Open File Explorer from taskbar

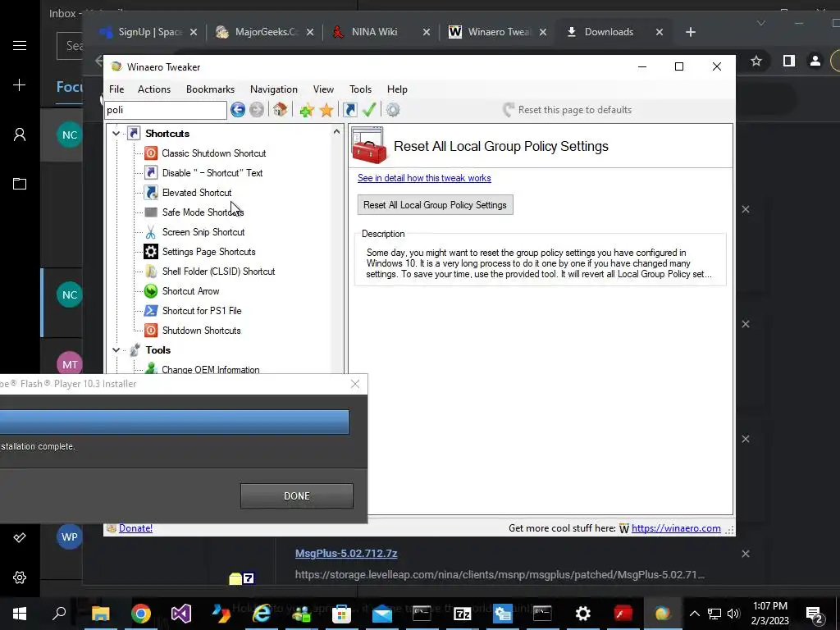tap(100, 614)
